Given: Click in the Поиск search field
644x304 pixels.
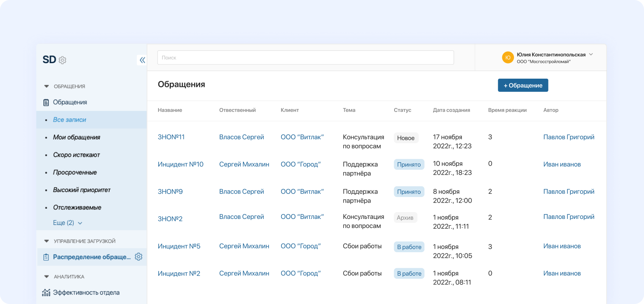Looking at the screenshot, I should [305, 57].
